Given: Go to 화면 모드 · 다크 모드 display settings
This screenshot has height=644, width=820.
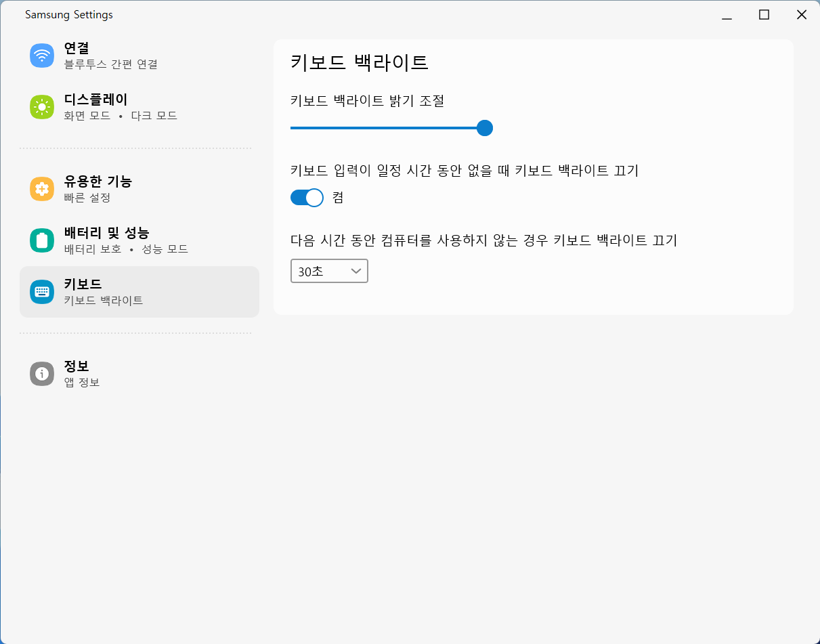Looking at the screenshot, I should click(x=121, y=116).
